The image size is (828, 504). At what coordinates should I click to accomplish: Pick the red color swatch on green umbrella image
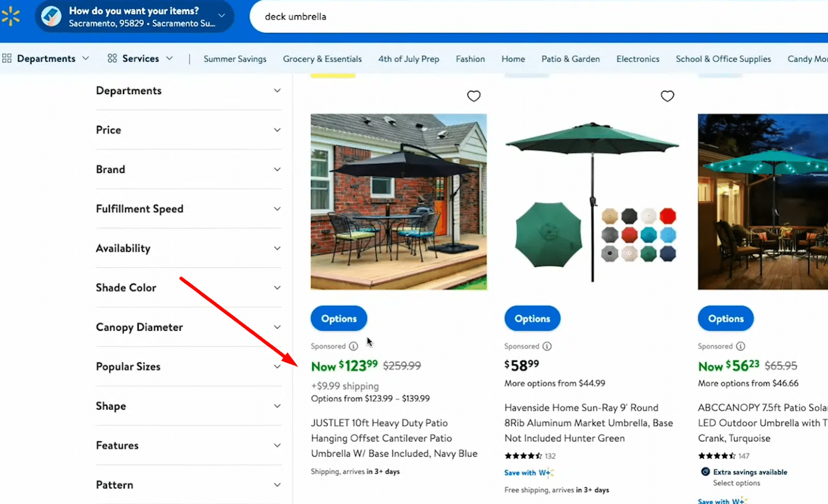coord(668,216)
